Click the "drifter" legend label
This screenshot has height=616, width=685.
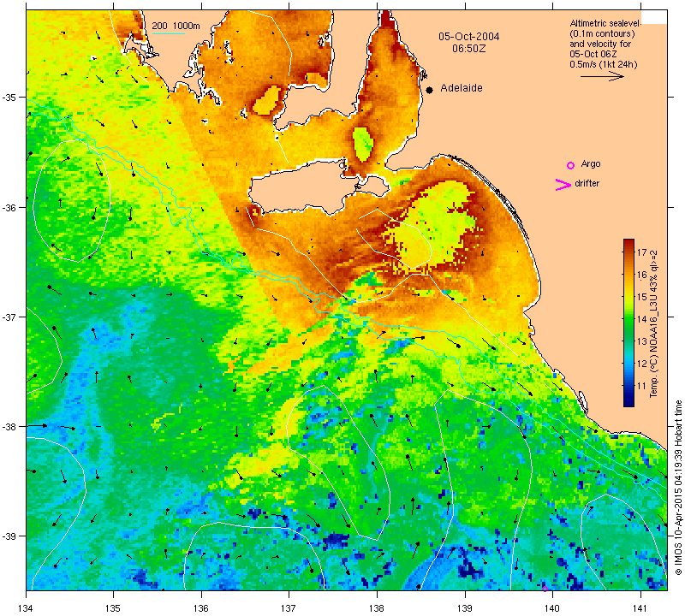tap(587, 183)
